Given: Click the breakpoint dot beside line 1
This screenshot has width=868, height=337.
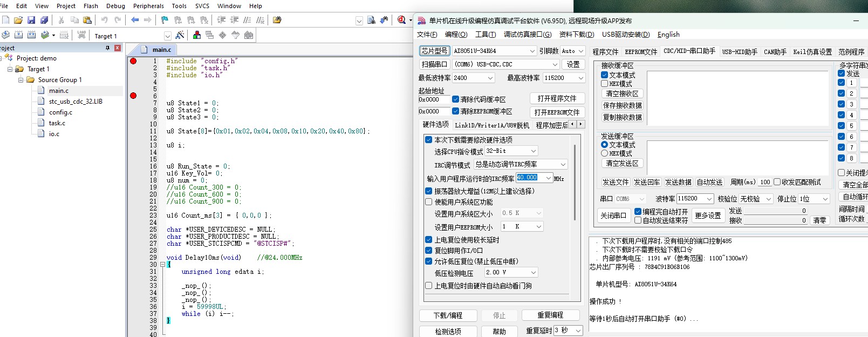Looking at the screenshot, I should pyautogui.click(x=133, y=61).
